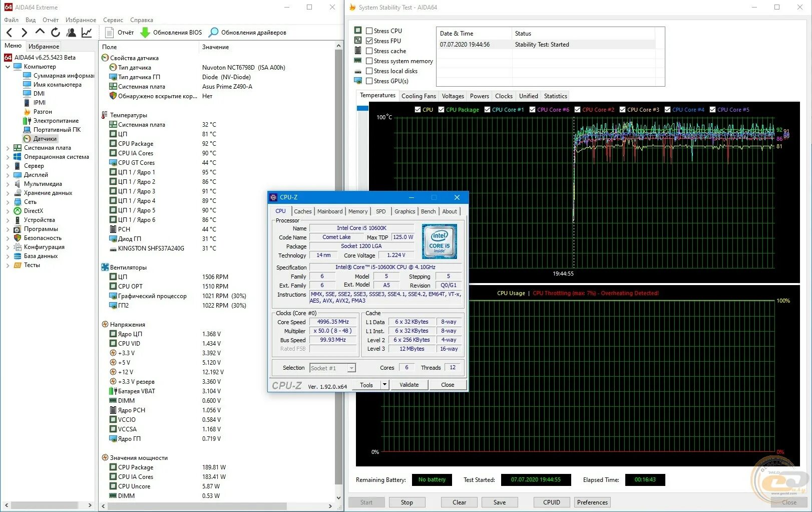Go back with the AIDA64 toolbar arrow
Viewport: 812px width, 512px height.
click(10, 33)
